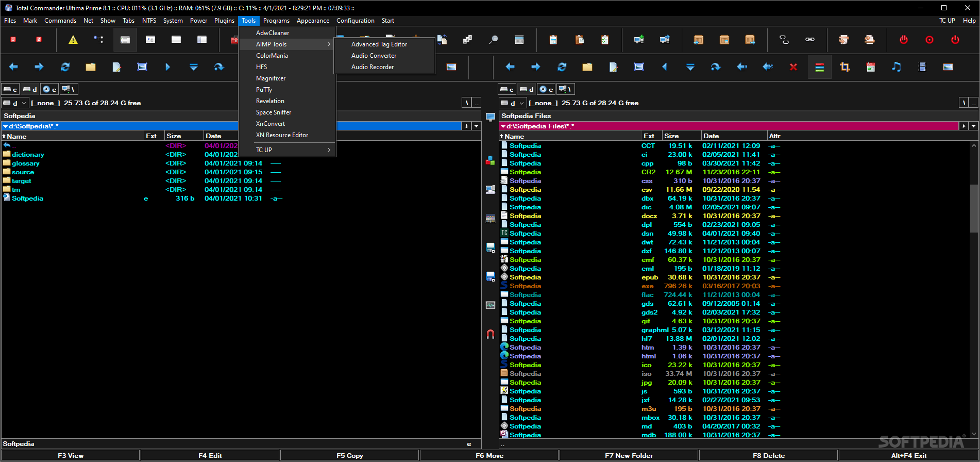Open right panel drive d dropdown
980x462 pixels.
click(x=512, y=103)
